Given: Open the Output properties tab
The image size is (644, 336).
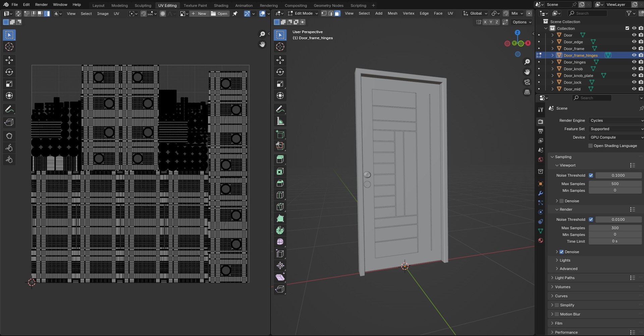Looking at the screenshot, I should [x=540, y=131].
